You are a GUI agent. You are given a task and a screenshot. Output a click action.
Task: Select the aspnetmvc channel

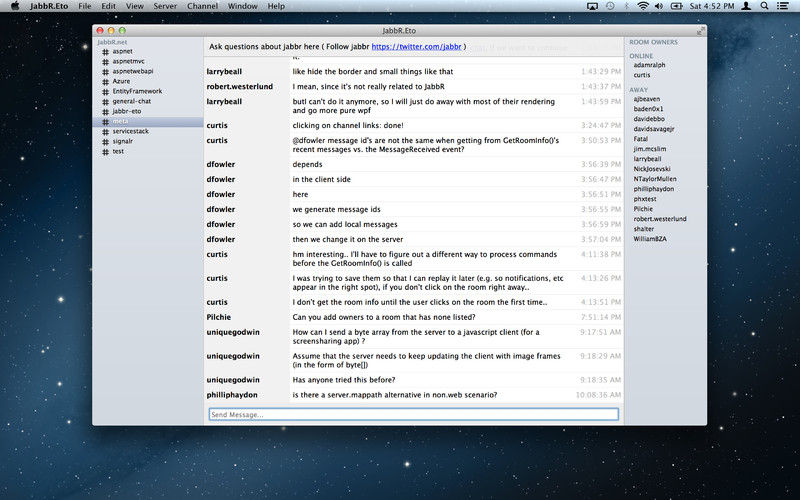(x=128, y=62)
